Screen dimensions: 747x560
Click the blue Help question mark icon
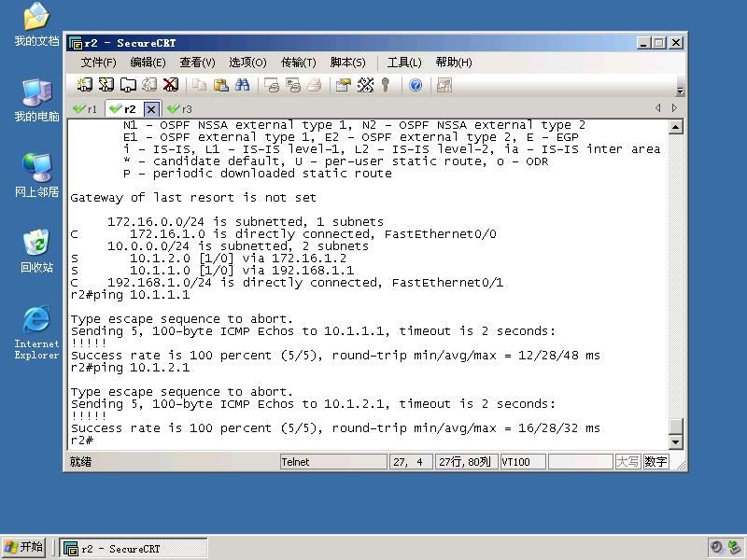click(416, 85)
